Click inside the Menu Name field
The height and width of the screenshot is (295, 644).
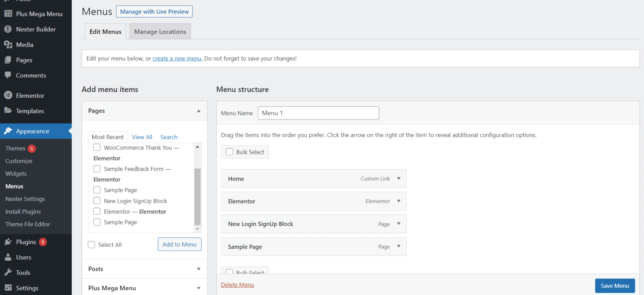[x=318, y=113]
